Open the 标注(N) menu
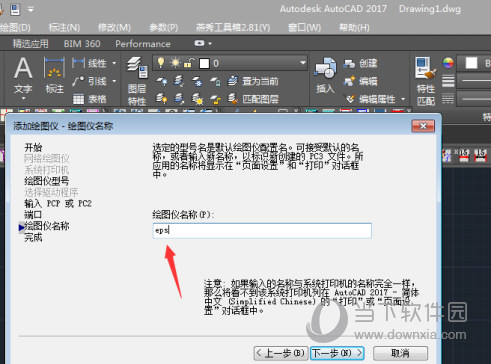Viewport: 491px width, 364px height. pyautogui.click(x=64, y=27)
